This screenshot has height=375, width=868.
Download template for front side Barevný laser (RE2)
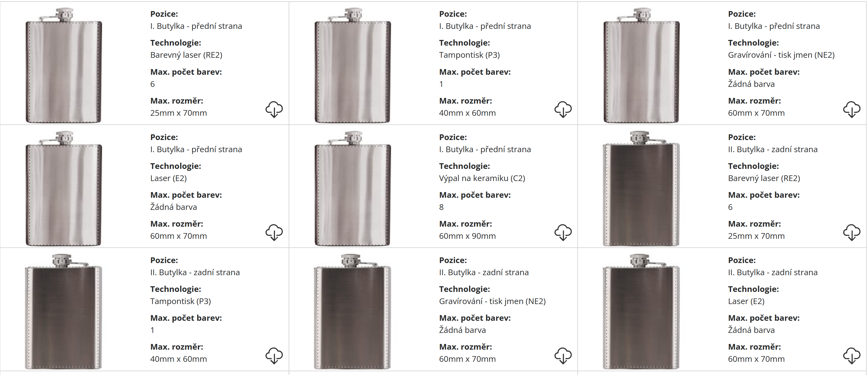coord(274,109)
